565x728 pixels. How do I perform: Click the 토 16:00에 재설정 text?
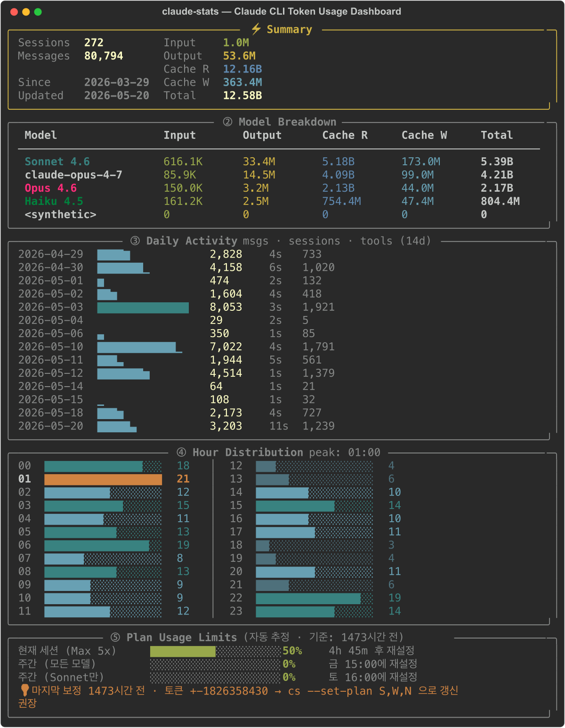pos(373,677)
